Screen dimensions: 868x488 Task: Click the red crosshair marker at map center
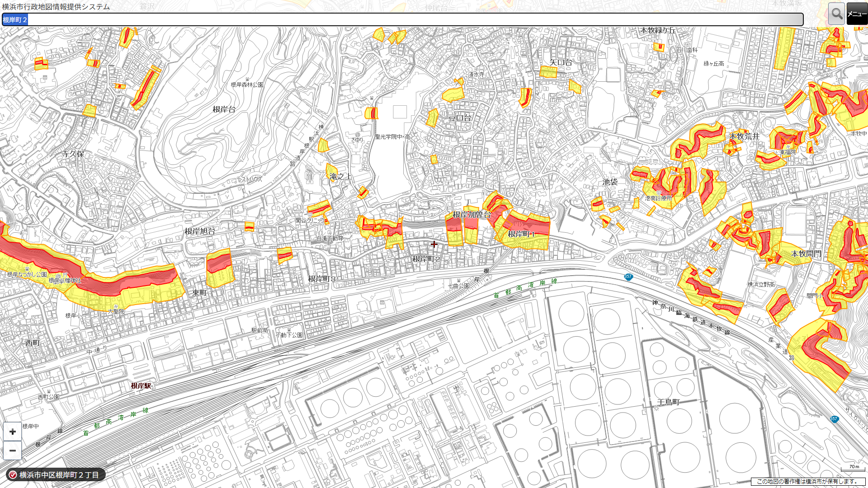tap(434, 244)
